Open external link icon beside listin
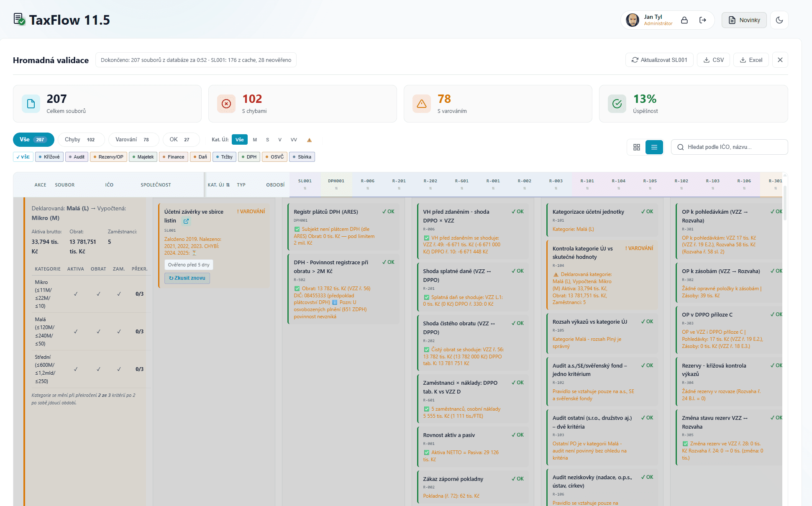 186,221
